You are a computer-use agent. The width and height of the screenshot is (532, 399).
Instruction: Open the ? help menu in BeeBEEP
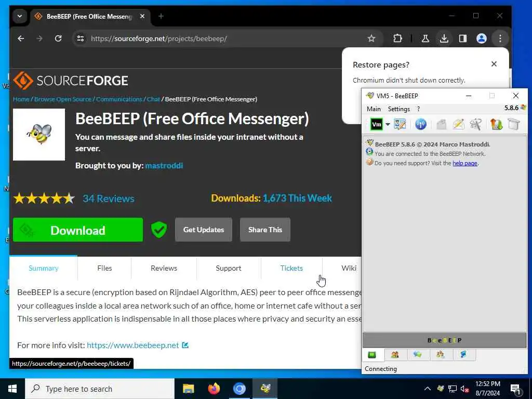pos(418,109)
